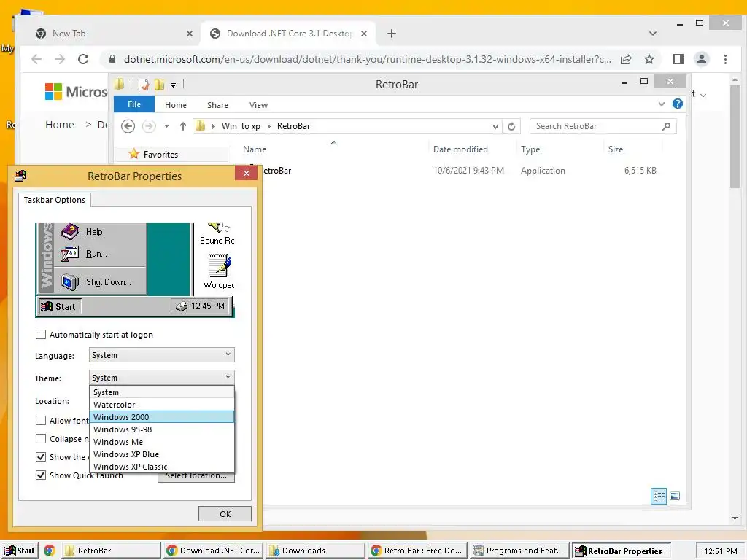Click the share page icon in address bar
The image size is (747, 560).
(625, 59)
